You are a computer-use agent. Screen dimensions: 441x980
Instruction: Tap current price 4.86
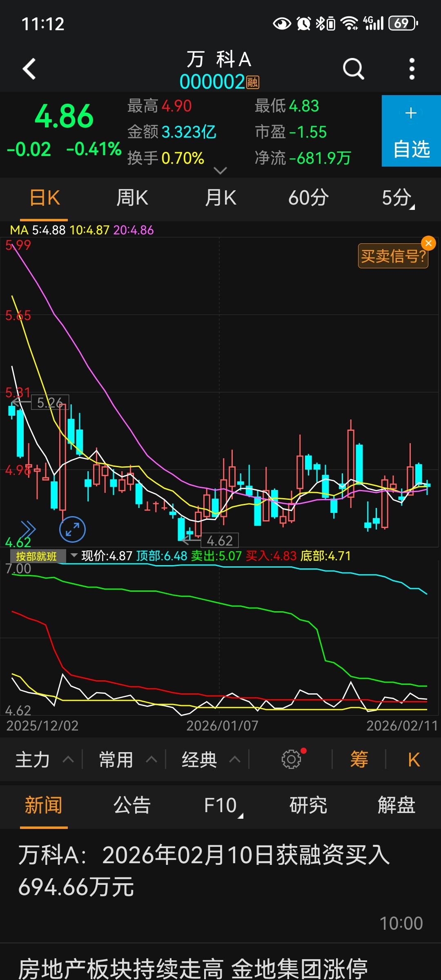(x=64, y=116)
